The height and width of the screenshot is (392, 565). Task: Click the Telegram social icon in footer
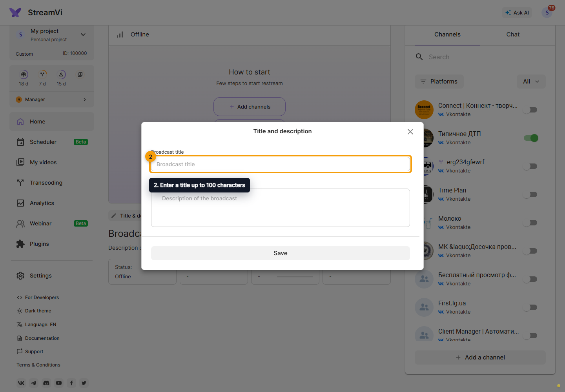coord(34,383)
